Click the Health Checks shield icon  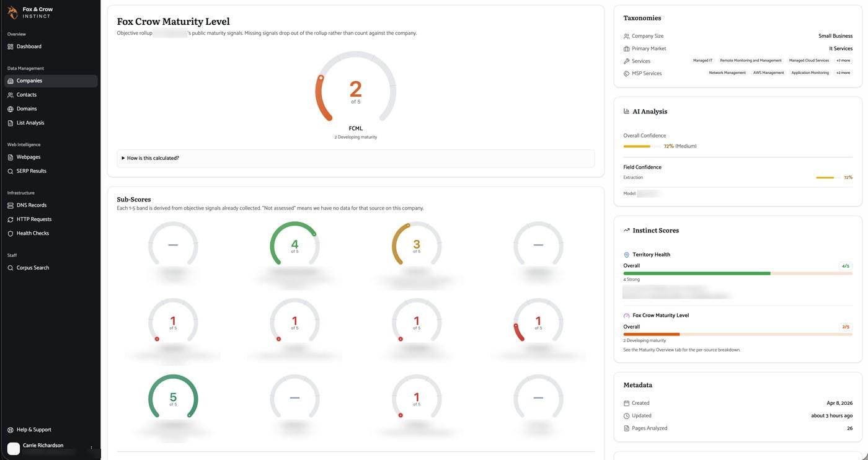pyautogui.click(x=11, y=234)
